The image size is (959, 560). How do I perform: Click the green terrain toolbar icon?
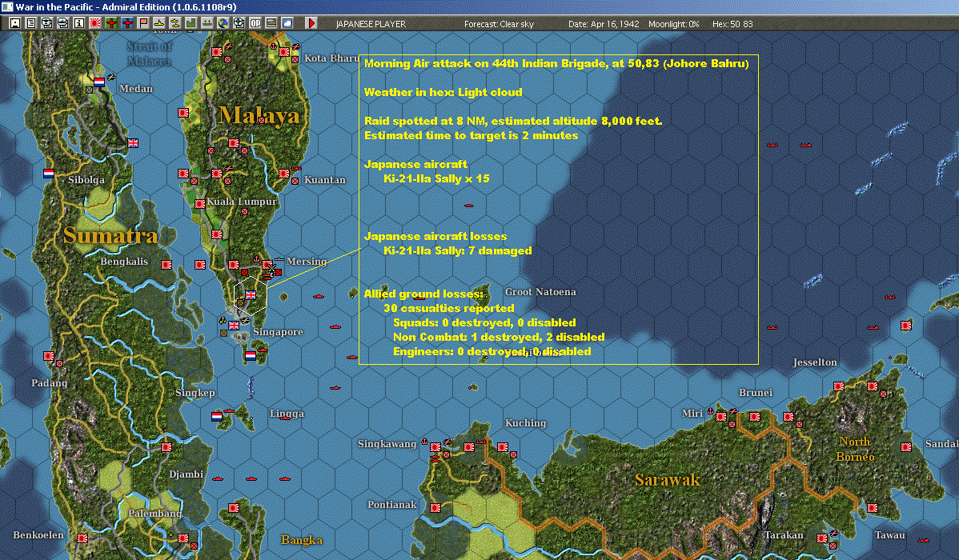[x=191, y=23]
